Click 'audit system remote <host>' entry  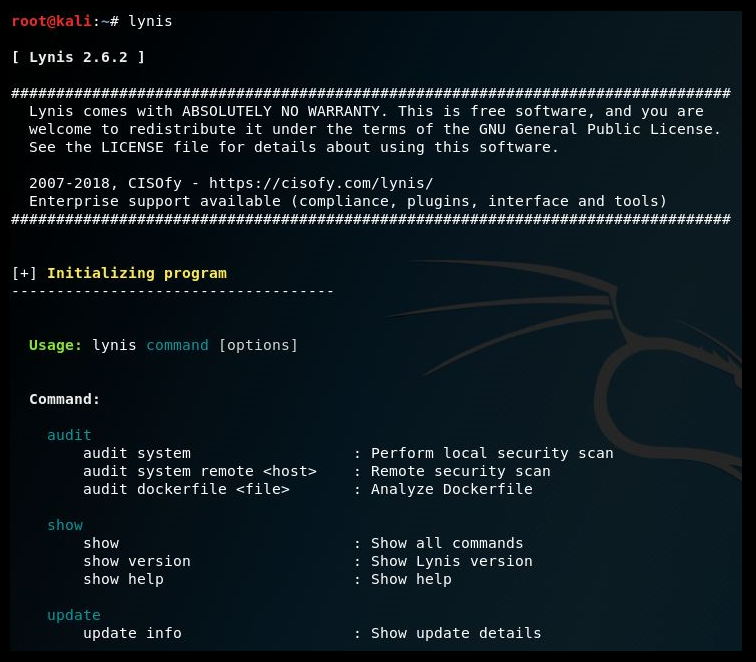[x=200, y=471]
